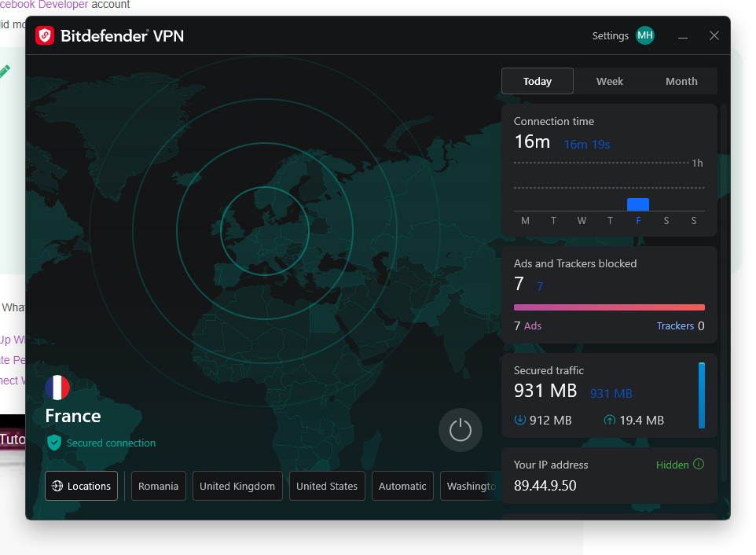Click the Friday bar in connection chart
The image size is (756, 555).
coord(637,204)
